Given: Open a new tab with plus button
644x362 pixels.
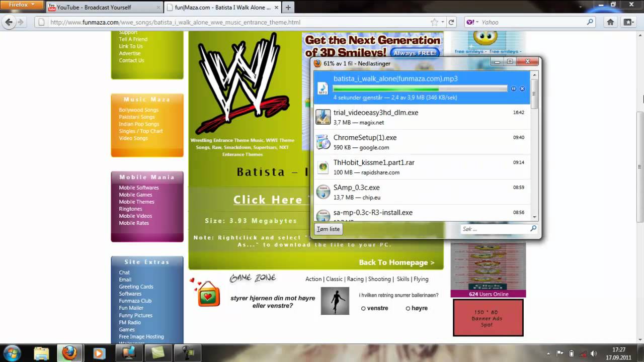Looking at the screenshot, I should click(288, 8).
